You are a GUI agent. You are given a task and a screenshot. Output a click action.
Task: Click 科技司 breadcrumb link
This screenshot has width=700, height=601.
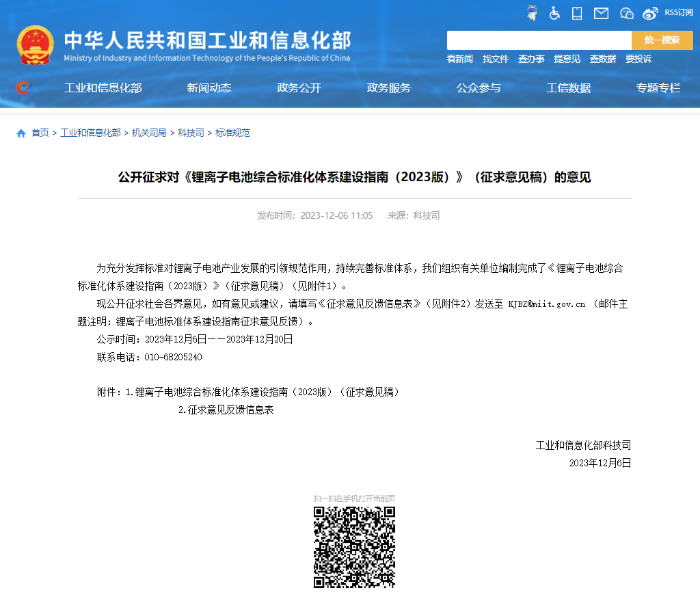191,133
